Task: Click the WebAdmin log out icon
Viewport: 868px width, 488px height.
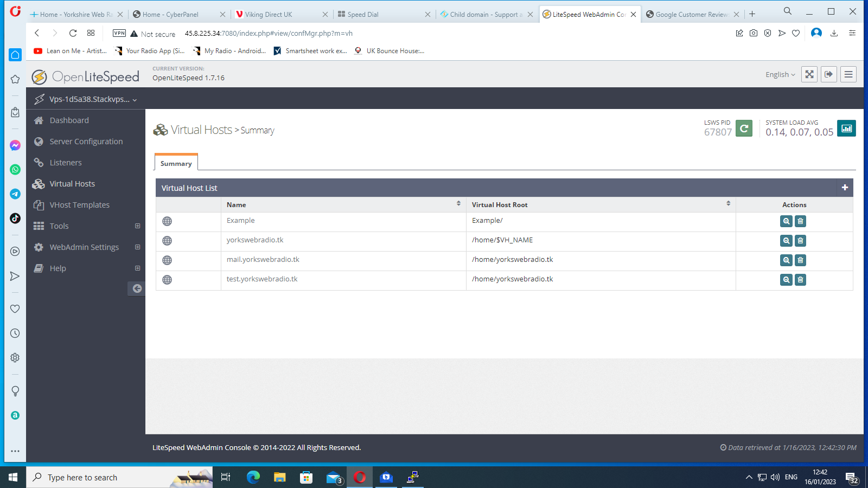Action: click(829, 74)
